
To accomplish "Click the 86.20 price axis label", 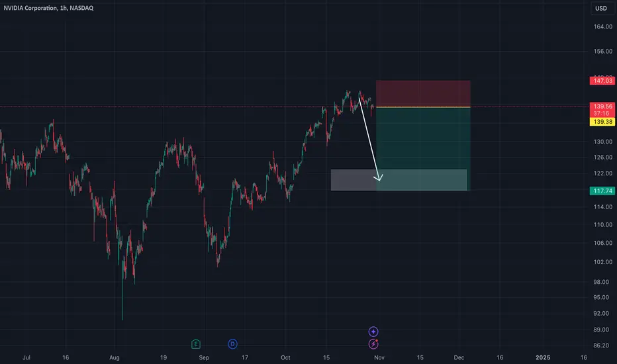I will tap(601, 345).
